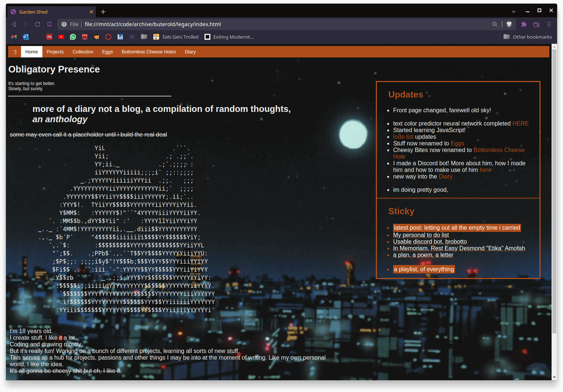Open the Extensions puzzle-piece icon
The height and width of the screenshot is (392, 563).
click(524, 24)
